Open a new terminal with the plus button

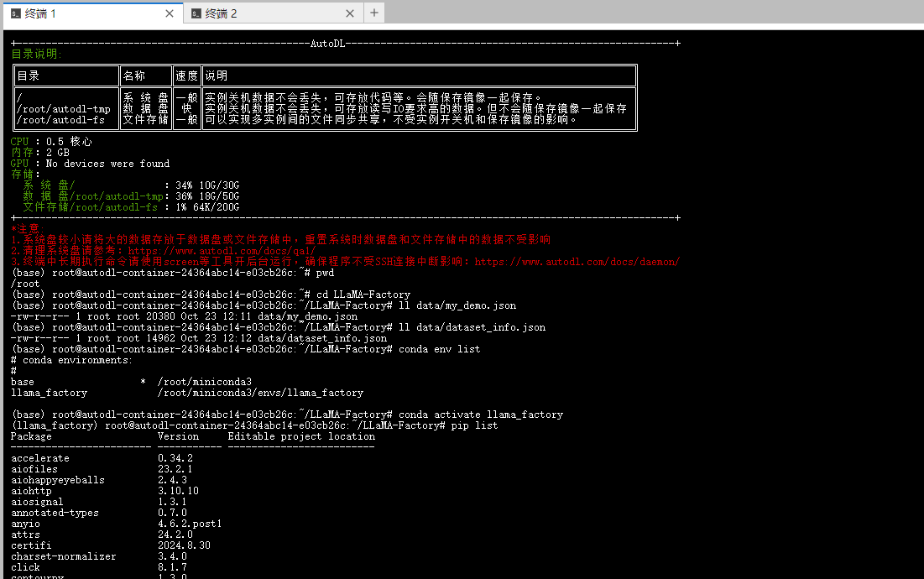[x=374, y=13]
